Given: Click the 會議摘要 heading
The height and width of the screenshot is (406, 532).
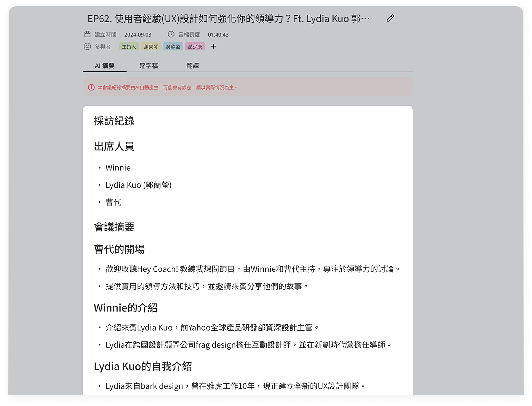Looking at the screenshot, I should (x=114, y=227).
